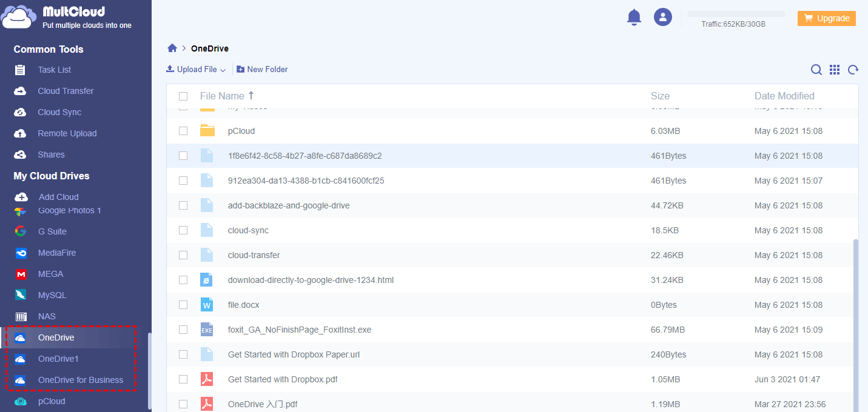
Task: Click the search magnifier icon
Action: click(816, 70)
